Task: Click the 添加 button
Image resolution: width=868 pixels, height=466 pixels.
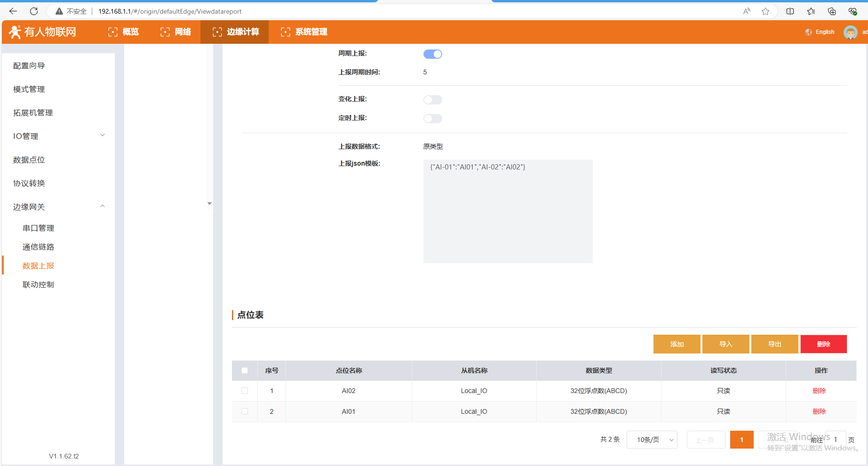Action: click(677, 344)
